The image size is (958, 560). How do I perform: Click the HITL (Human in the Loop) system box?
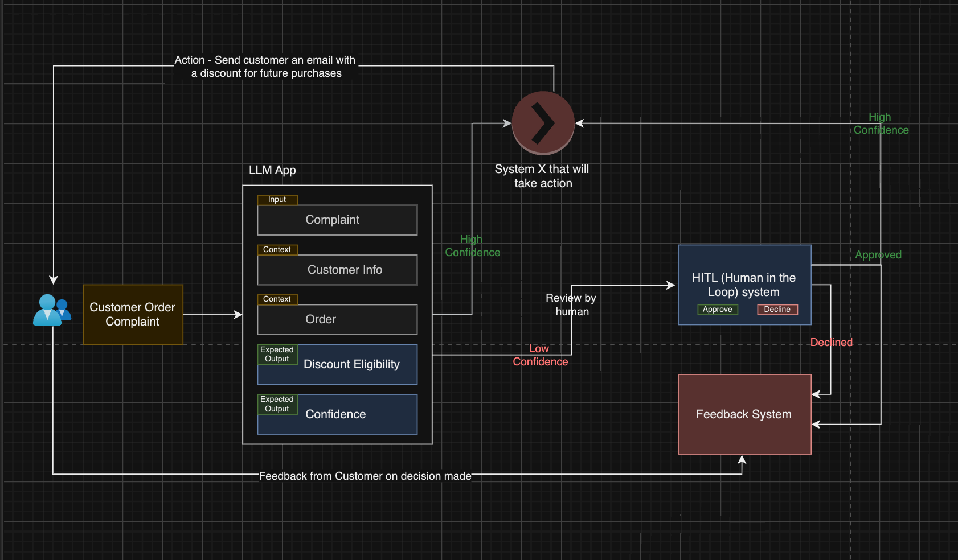[x=744, y=285]
